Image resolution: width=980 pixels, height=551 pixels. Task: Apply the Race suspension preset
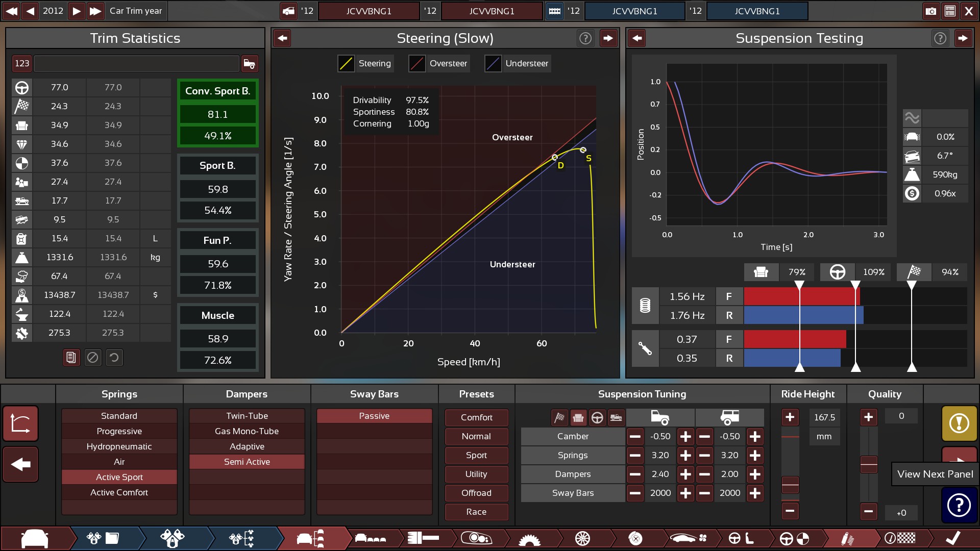pos(476,512)
